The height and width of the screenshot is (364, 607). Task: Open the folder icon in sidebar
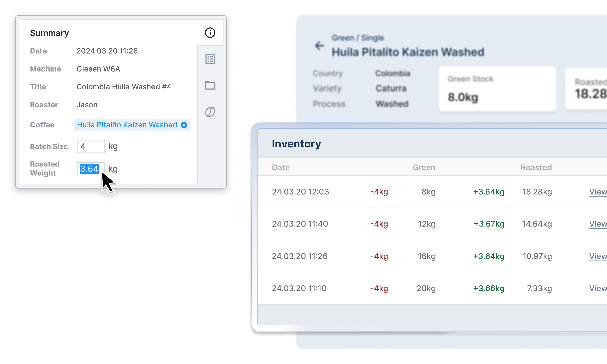click(x=210, y=85)
